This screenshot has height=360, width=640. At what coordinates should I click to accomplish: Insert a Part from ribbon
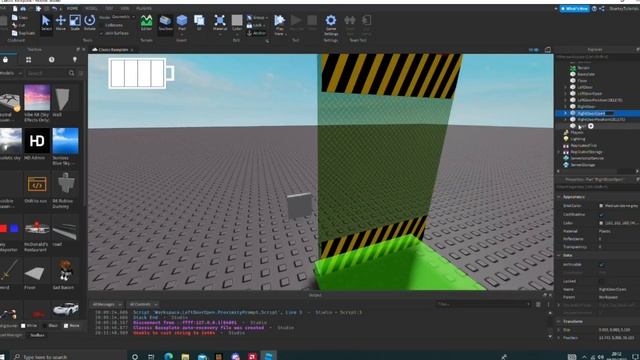pyautogui.click(x=182, y=23)
